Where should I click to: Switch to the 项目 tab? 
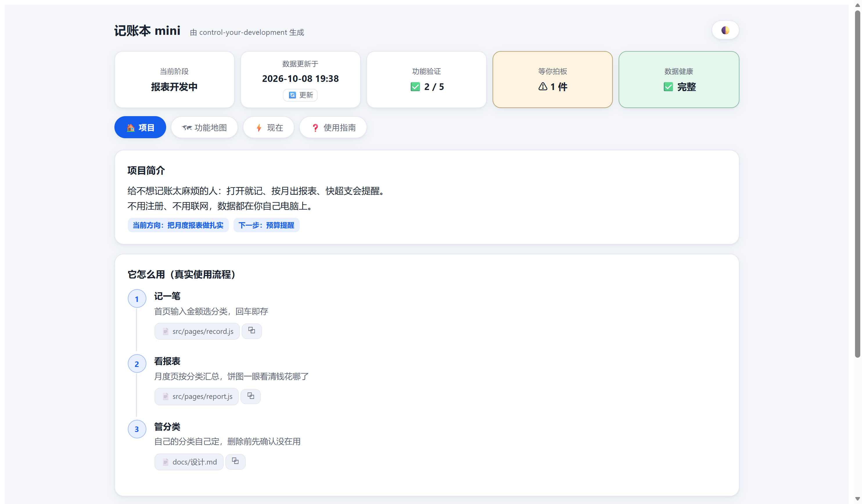[140, 127]
